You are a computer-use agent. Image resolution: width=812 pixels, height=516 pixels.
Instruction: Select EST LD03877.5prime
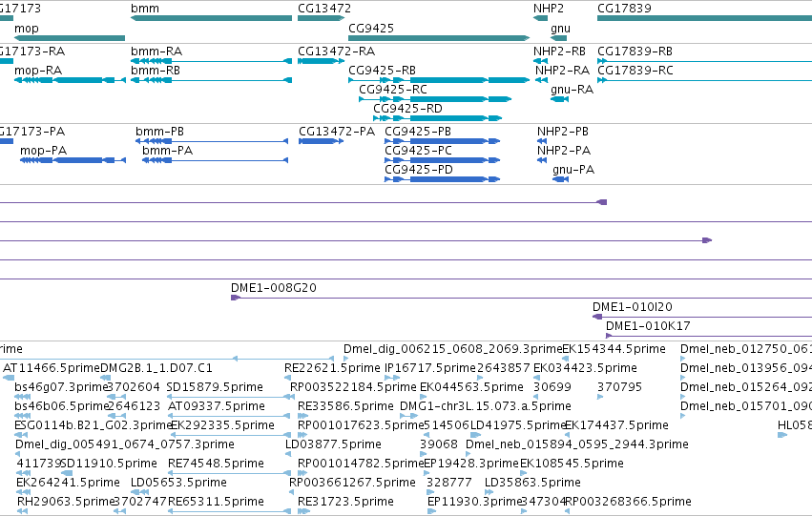click(334, 444)
